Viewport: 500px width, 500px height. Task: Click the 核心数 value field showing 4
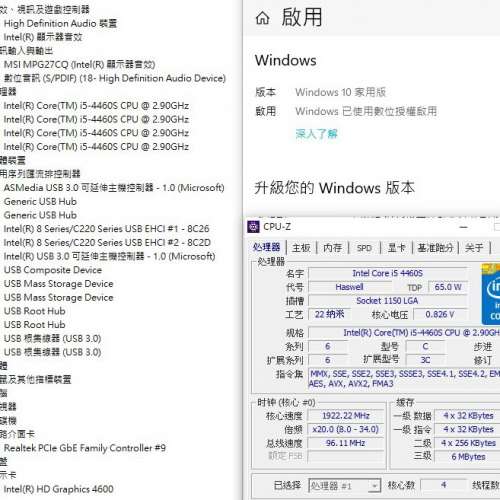443,485
